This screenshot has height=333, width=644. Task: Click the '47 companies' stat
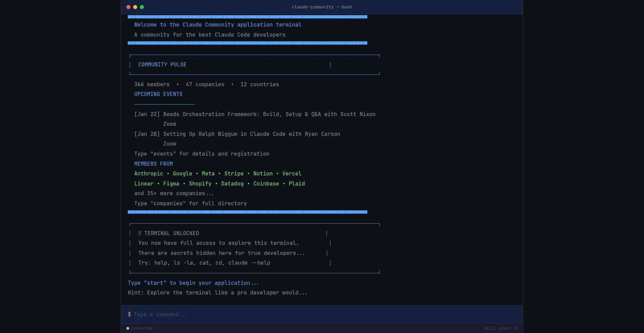[205, 85]
